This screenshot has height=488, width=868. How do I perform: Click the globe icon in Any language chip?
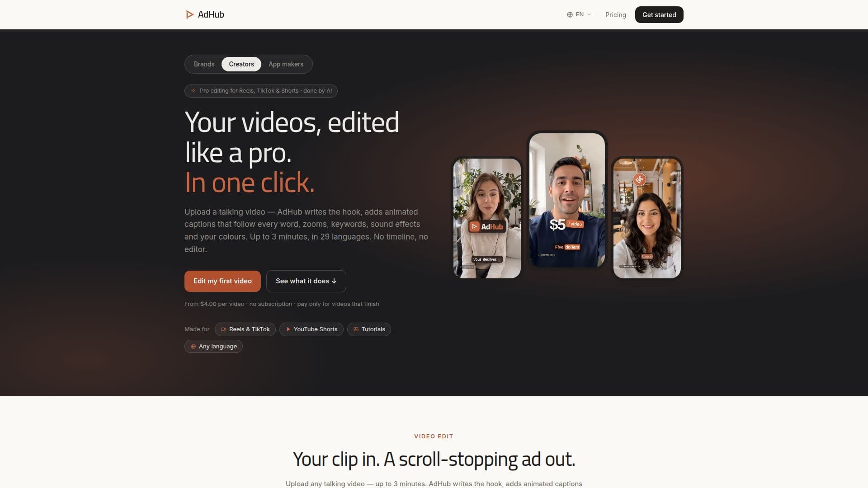pyautogui.click(x=193, y=347)
